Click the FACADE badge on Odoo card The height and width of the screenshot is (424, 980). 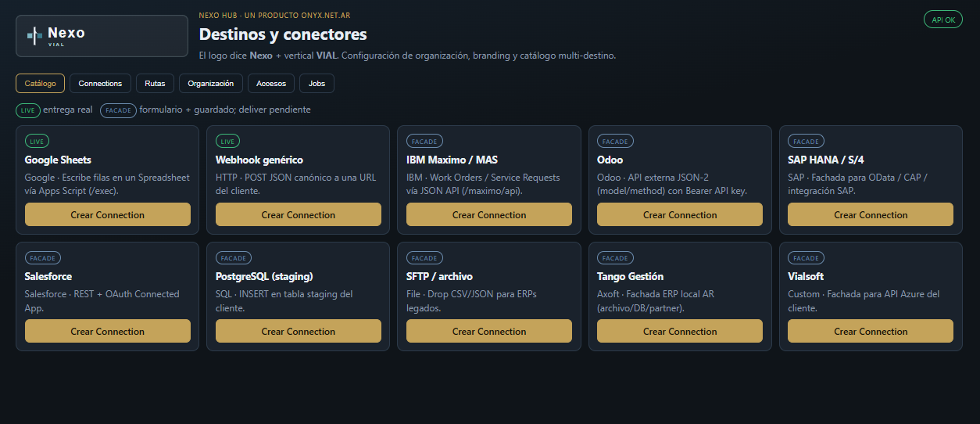pos(615,142)
